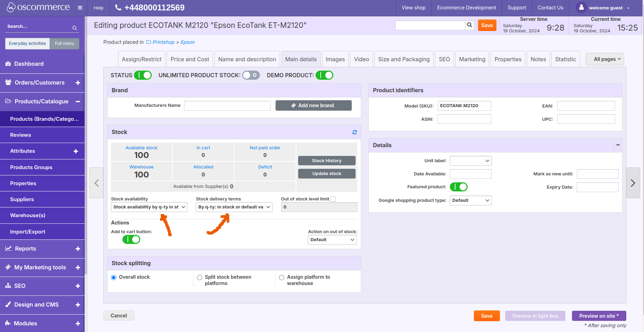Click the welcome guest user avatar icon
This screenshot has height=332, width=644.
pos(581,7)
